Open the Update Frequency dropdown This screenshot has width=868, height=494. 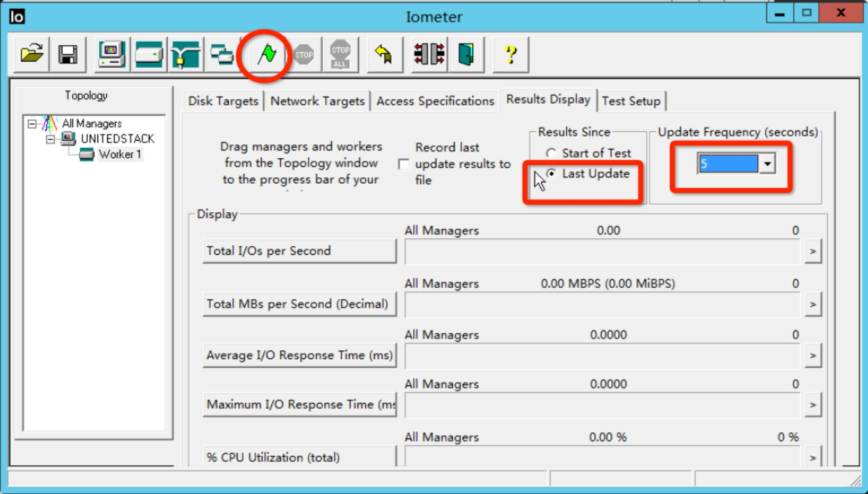click(x=766, y=164)
